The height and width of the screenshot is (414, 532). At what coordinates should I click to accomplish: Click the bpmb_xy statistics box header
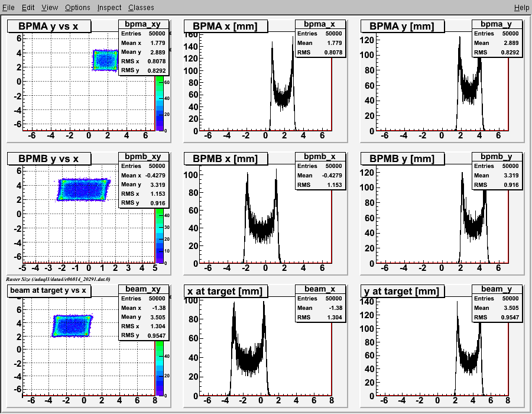tap(144, 157)
